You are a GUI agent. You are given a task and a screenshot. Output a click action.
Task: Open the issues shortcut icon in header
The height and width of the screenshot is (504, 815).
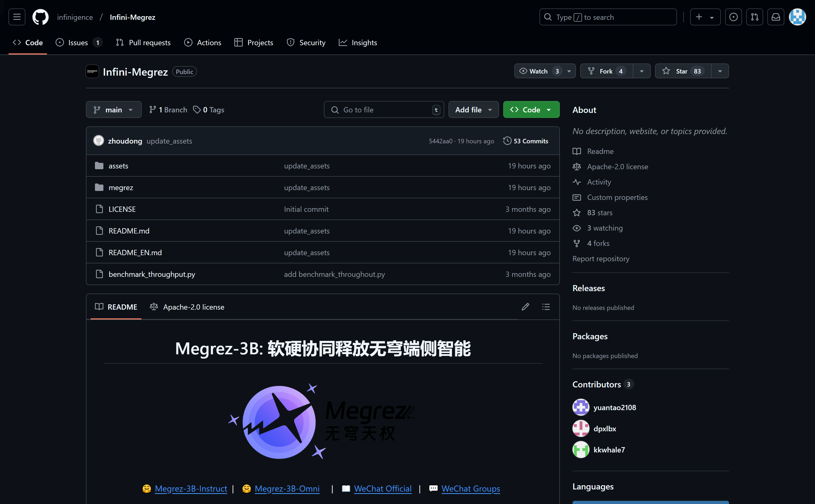[x=733, y=17]
